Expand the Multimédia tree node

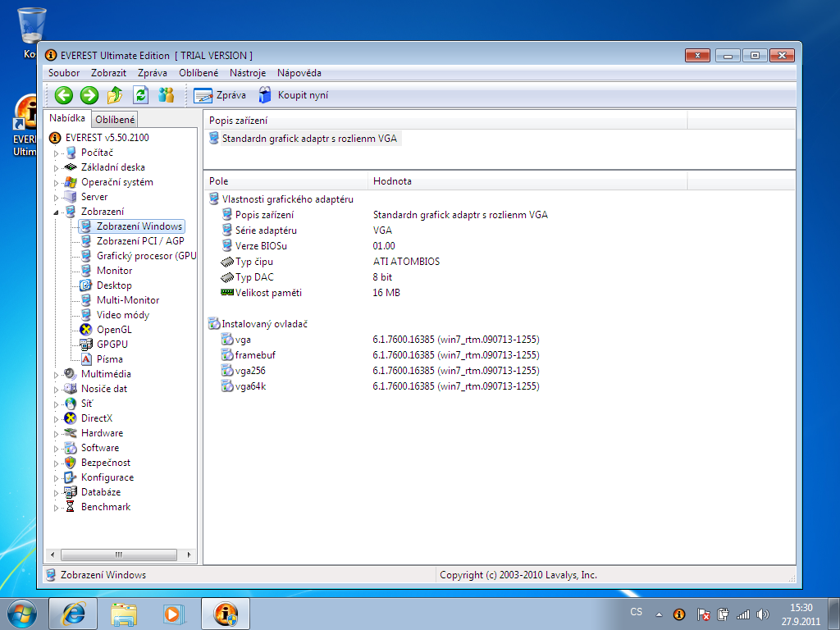coord(57,374)
